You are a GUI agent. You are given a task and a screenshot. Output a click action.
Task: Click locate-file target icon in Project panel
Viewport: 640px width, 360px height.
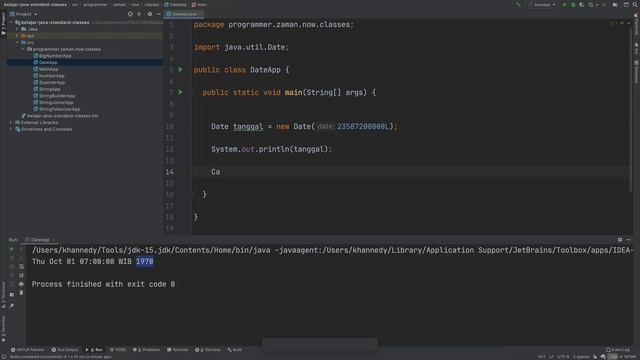pos(130,14)
